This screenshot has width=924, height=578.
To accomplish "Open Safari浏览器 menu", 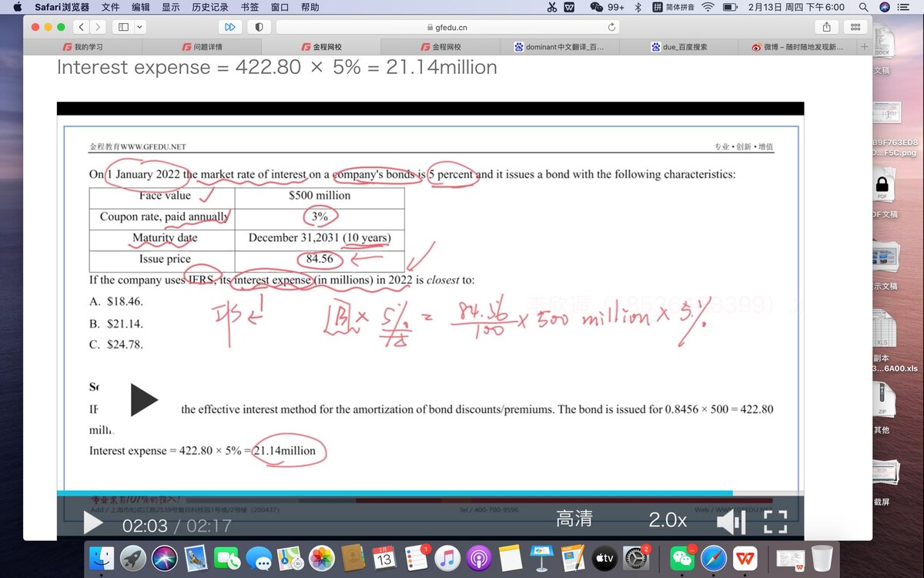I will [x=62, y=7].
